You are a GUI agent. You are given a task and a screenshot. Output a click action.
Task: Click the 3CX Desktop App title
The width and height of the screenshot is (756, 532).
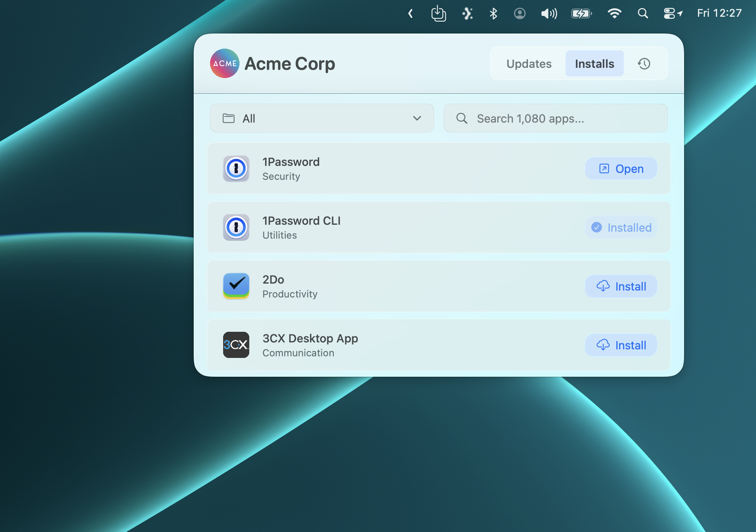tap(310, 338)
